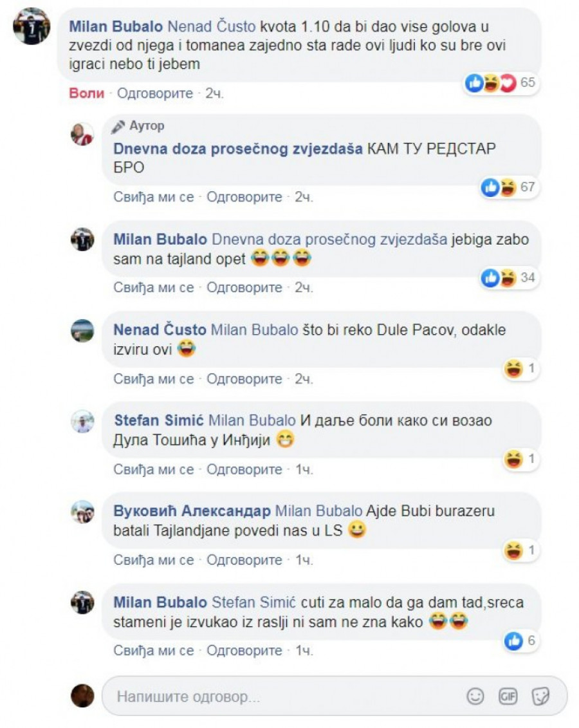Viewport: 579px width, 728px height.
Task: Insert a GIF in reply
Action: click(x=508, y=696)
